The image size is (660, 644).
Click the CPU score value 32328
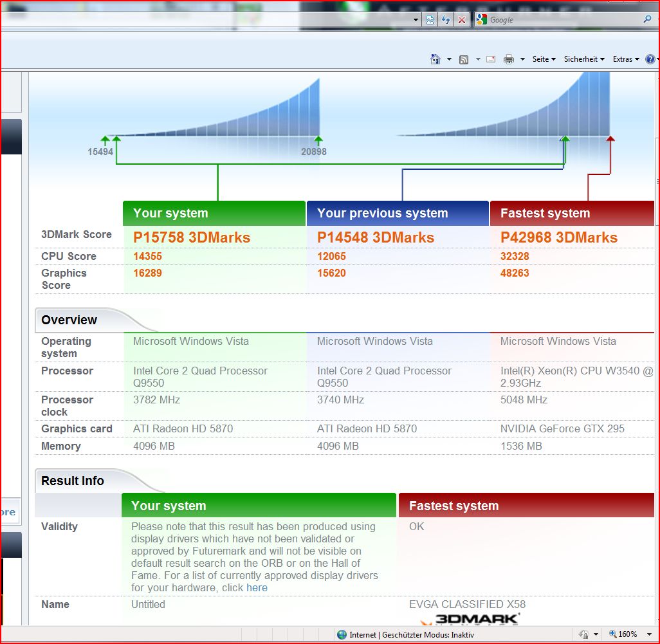tap(515, 256)
